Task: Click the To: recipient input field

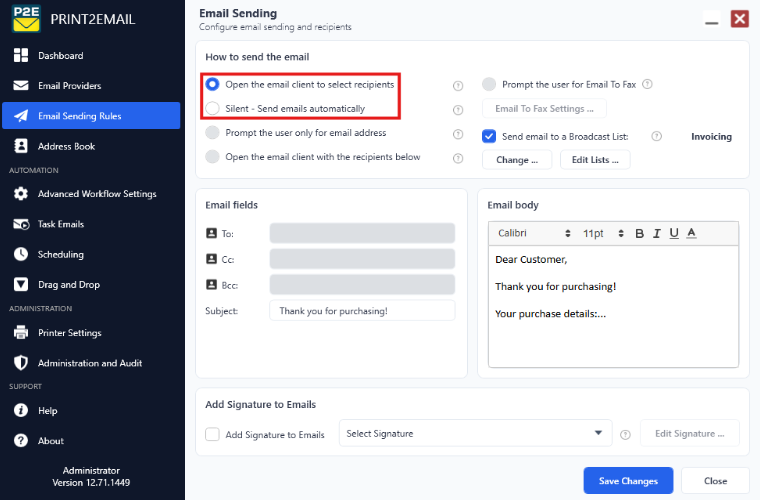Action: (x=362, y=233)
